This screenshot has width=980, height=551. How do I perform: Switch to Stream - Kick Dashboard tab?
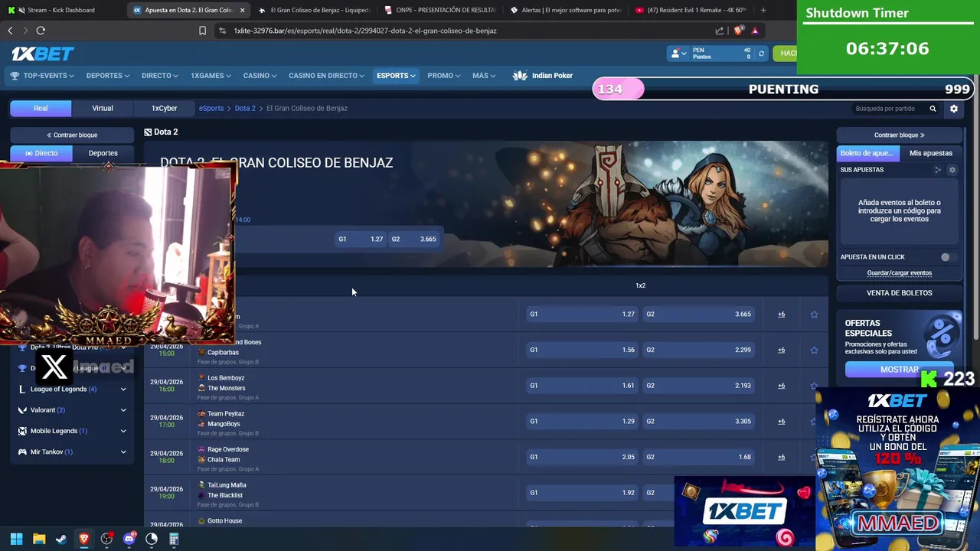pos(61,10)
